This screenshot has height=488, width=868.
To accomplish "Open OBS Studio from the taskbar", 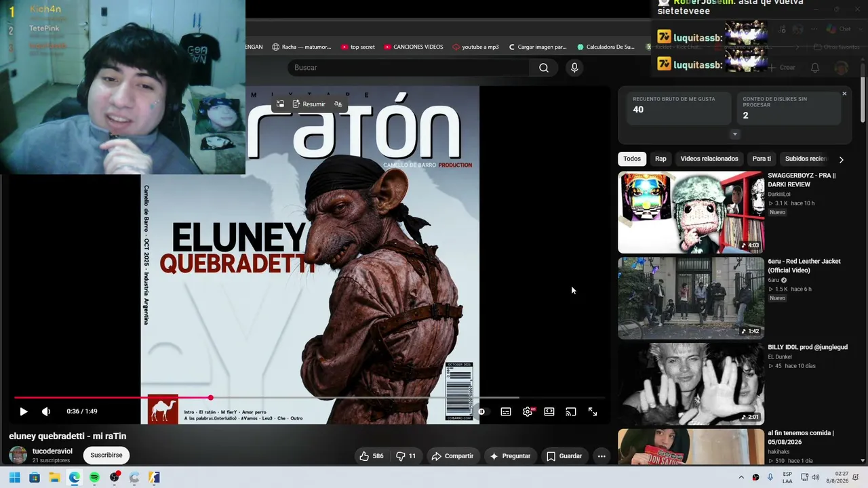I will pyautogui.click(x=115, y=477).
